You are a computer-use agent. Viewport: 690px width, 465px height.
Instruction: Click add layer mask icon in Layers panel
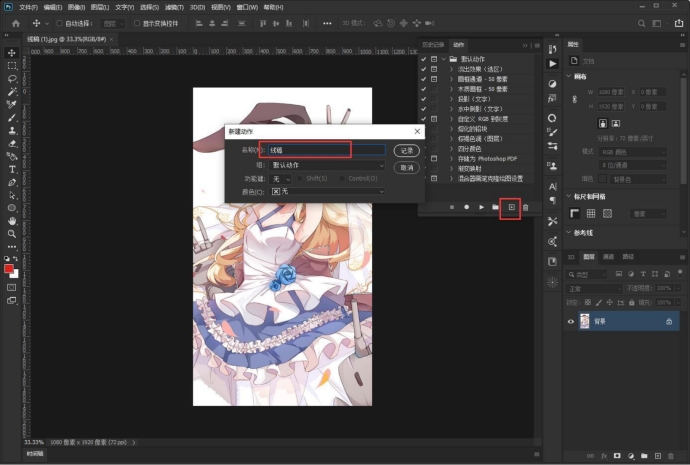(x=617, y=456)
